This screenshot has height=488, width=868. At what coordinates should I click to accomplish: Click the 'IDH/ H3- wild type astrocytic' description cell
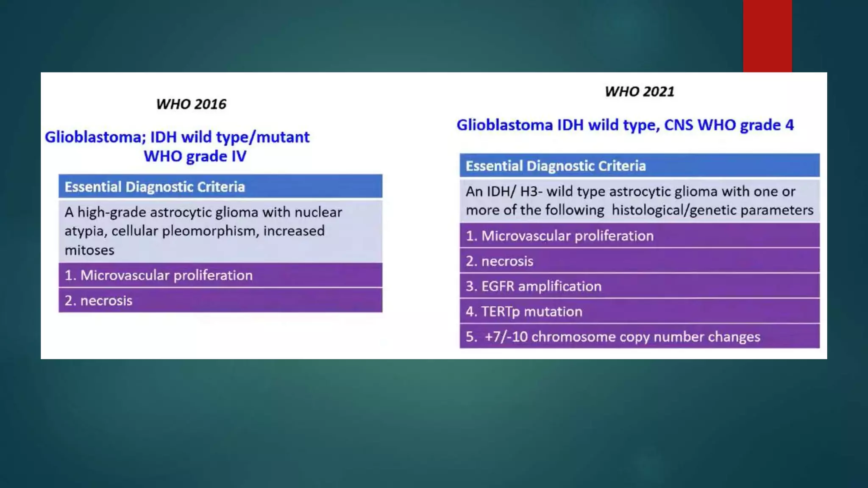point(639,200)
